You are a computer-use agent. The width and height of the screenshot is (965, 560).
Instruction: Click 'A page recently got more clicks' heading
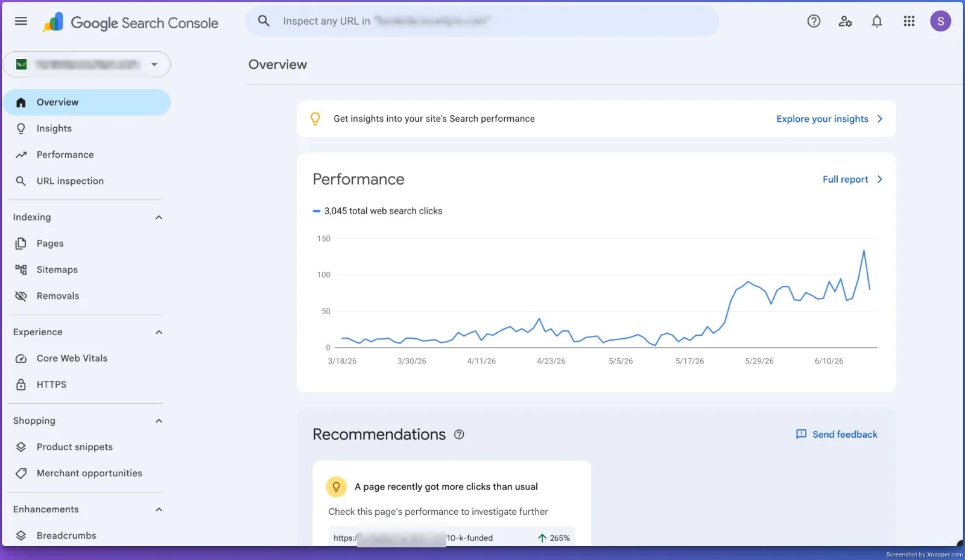(446, 486)
